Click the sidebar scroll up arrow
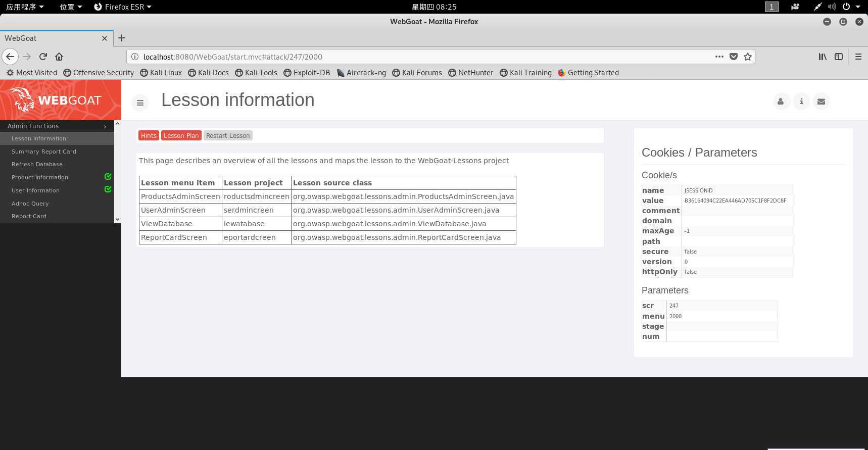The height and width of the screenshot is (450, 868). [117, 124]
